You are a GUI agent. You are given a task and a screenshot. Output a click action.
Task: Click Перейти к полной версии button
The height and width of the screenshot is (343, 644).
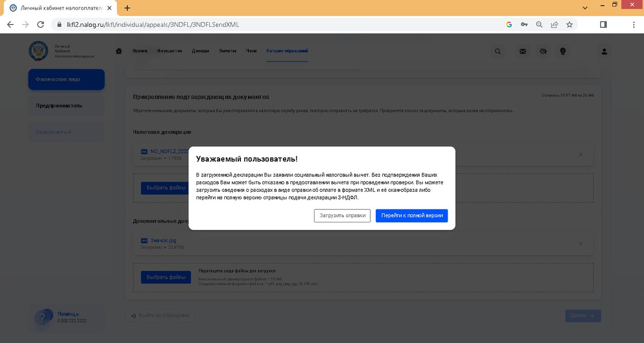[412, 215]
